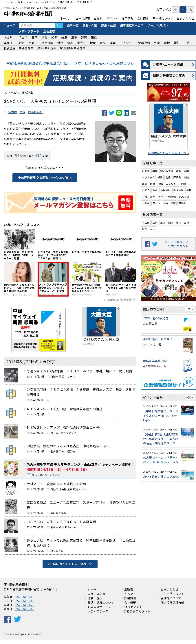This screenshot has width=196, height=644.
Task: Open ニュース tab in blue bar
Action: click(x=10, y=25)
